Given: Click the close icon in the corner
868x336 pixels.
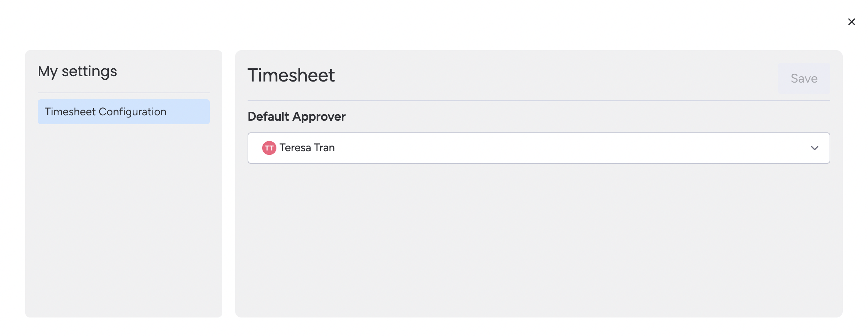Looking at the screenshot, I should (x=852, y=22).
